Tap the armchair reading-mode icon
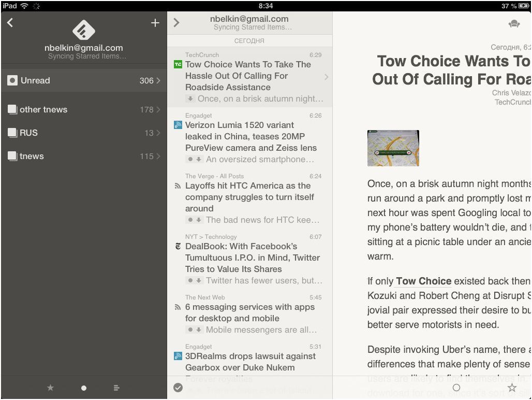 tap(514, 23)
